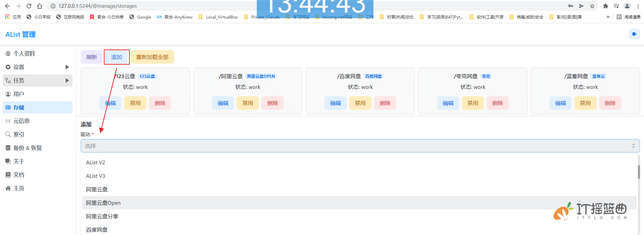Delete the 夸克网盘 storage
644x235 pixels.
498,103
